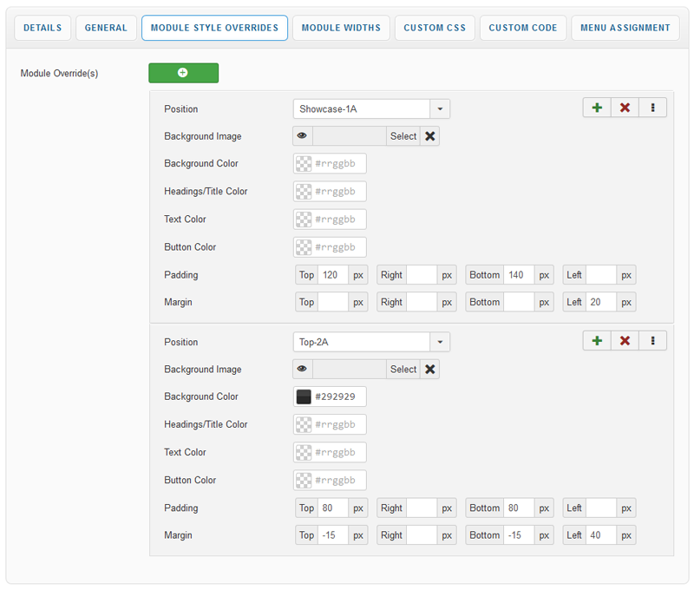Go to the Menu Assignment tab

(625, 28)
